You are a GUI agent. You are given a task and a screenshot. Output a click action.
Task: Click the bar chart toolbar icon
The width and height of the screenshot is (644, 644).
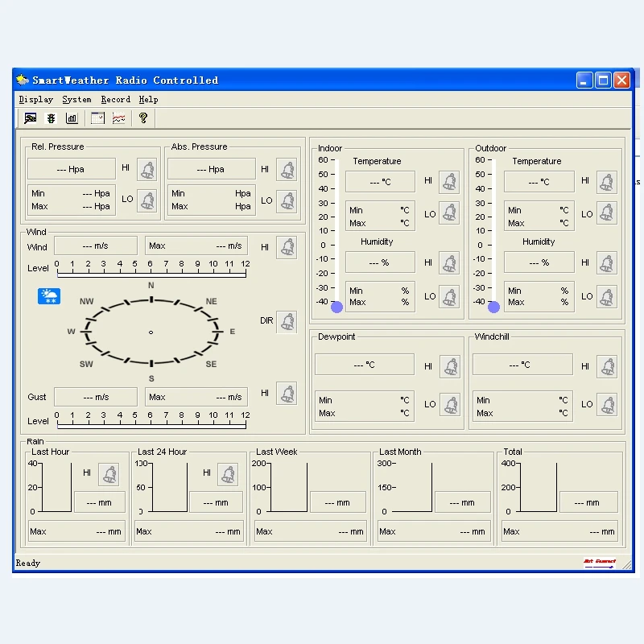(72, 118)
